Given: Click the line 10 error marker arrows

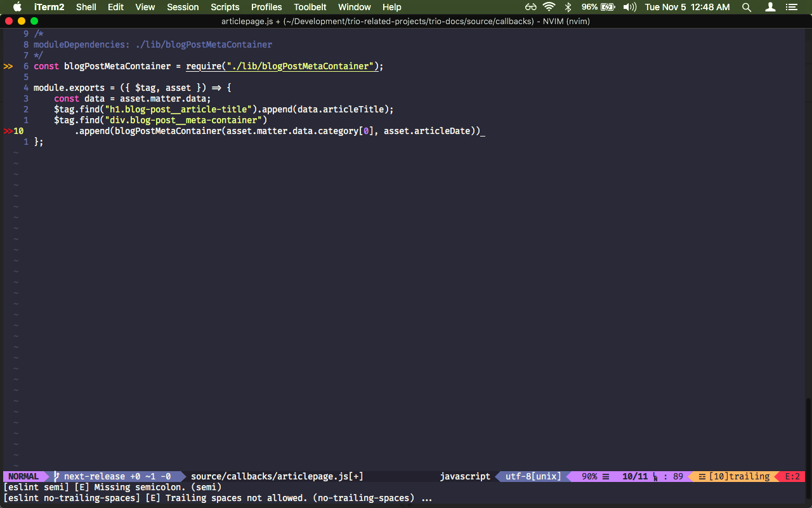Looking at the screenshot, I should pos(8,131).
